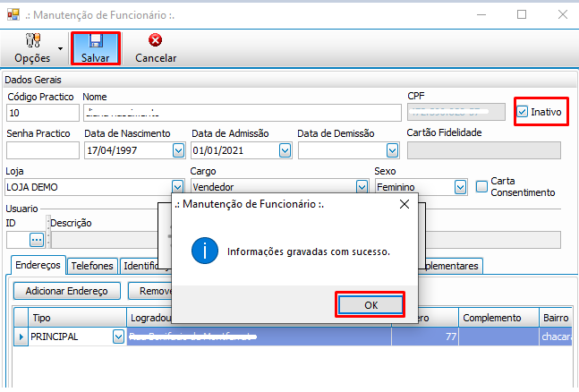Select the address row indicator arrow
The height and width of the screenshot is (392, 579).
(x=21, y=337)
